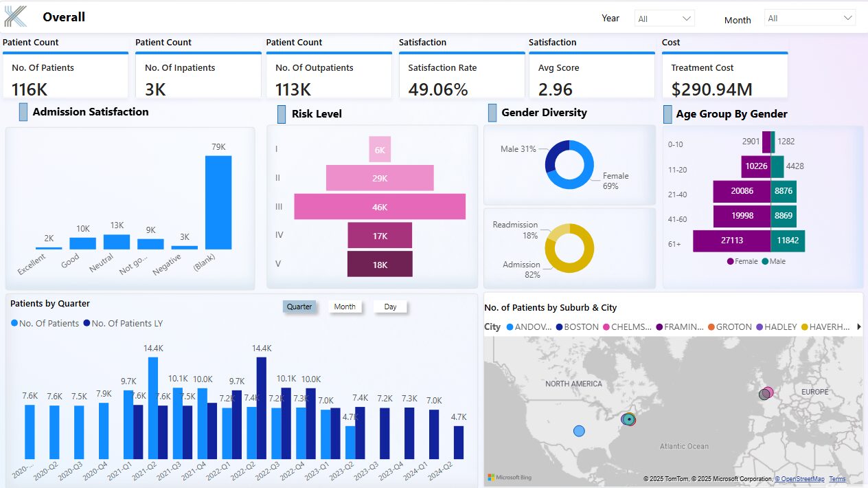This screenshot has width=868, height=488.
Task: Expand city legend with the right arrow
Action: tap(859, 327)
